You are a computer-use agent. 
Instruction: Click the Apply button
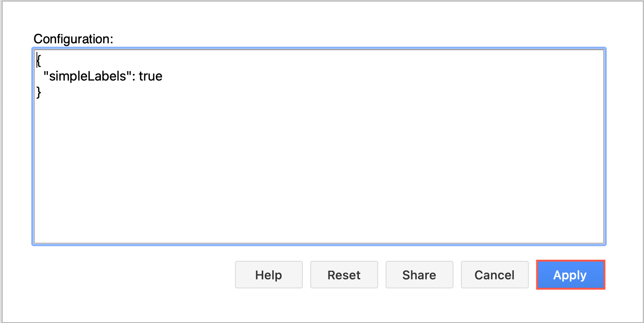pos(570,275)
